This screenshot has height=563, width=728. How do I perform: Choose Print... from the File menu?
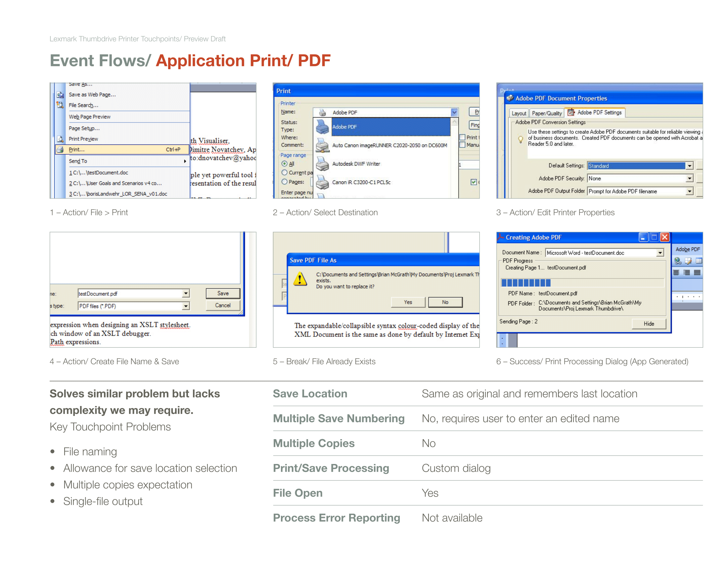pos(122,150)
